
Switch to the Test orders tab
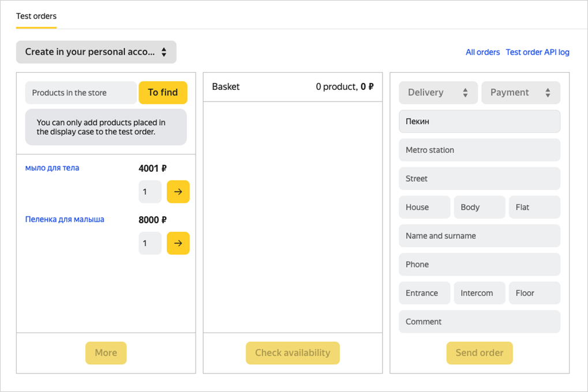(x=36, y=16)
